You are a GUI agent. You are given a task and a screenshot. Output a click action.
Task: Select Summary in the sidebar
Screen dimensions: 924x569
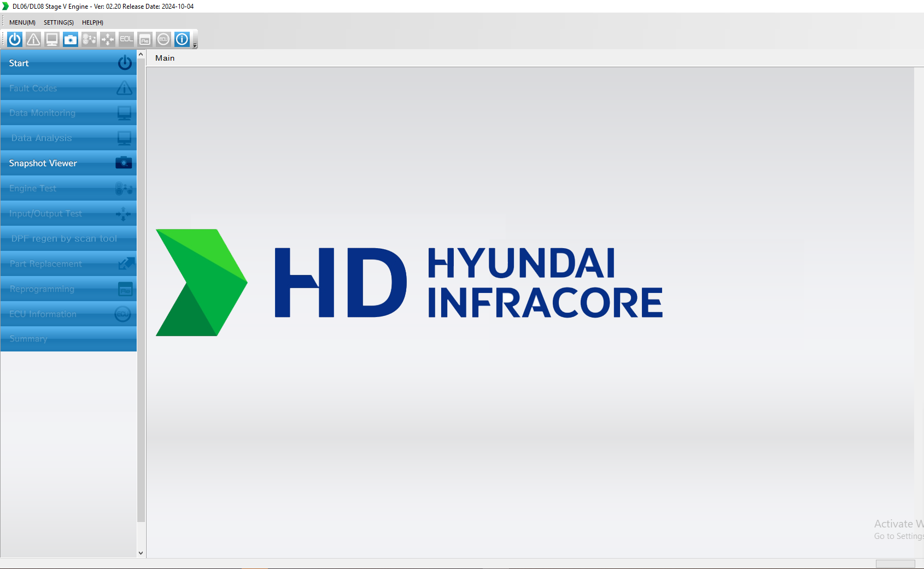tap(68, 339)
